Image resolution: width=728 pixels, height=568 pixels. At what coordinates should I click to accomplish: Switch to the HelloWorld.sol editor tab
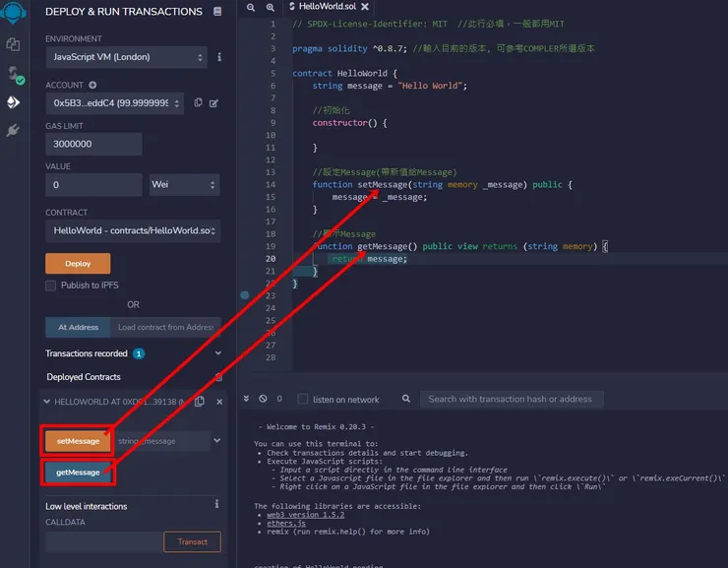328,7
